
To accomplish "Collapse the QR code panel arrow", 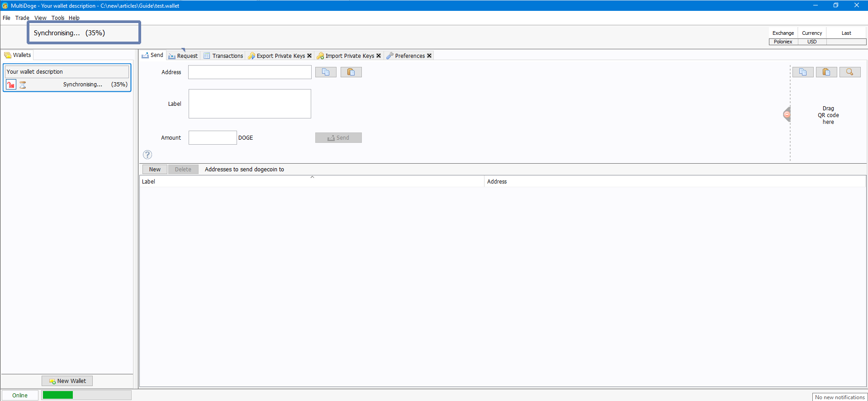I will pos(787,114).
